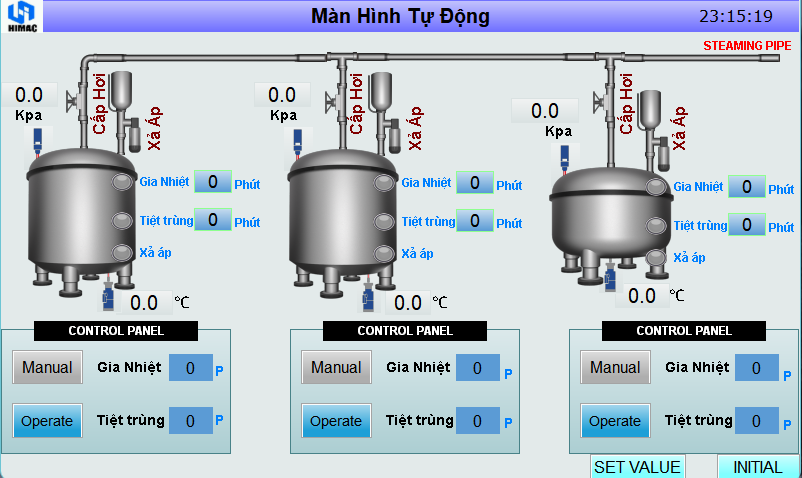Click first tank Gia Nhiệt minutes value
The height and width of the screenshot is (478, 802).
pos(213,181)
